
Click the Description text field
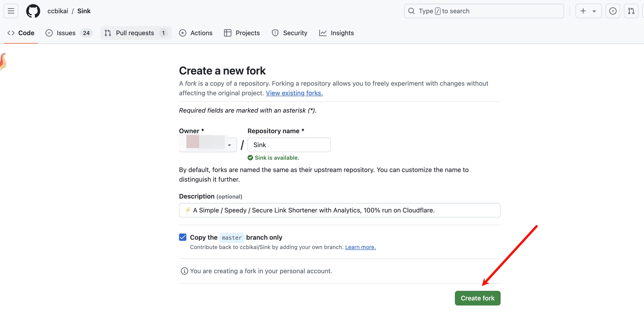click(x=339, y=210)
